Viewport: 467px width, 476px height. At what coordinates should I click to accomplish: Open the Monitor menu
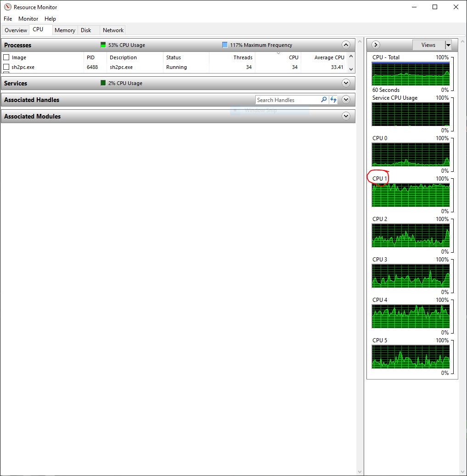28,19
